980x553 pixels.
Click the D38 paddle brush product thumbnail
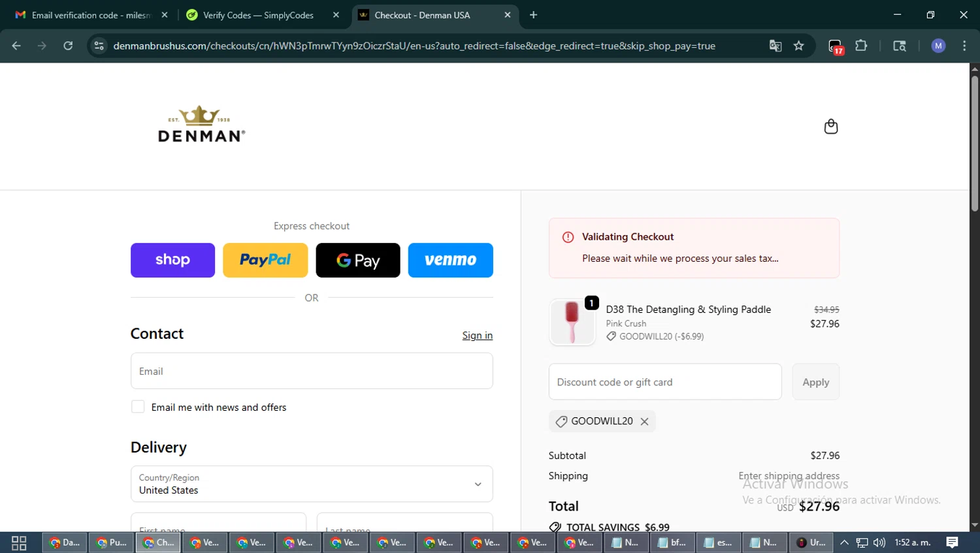572,322
